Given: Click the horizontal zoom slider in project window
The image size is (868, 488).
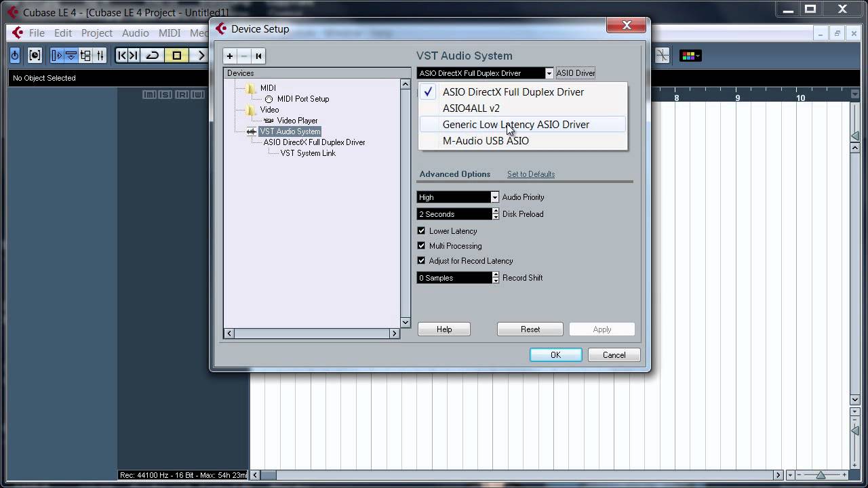Looking at the screenshot, I should tap(821, 475).
